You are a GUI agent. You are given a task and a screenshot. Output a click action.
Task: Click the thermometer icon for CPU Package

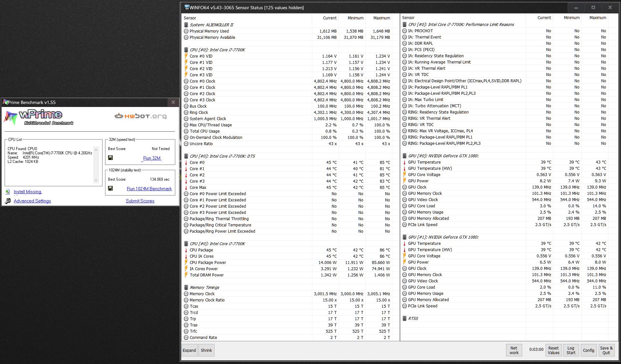186,250
